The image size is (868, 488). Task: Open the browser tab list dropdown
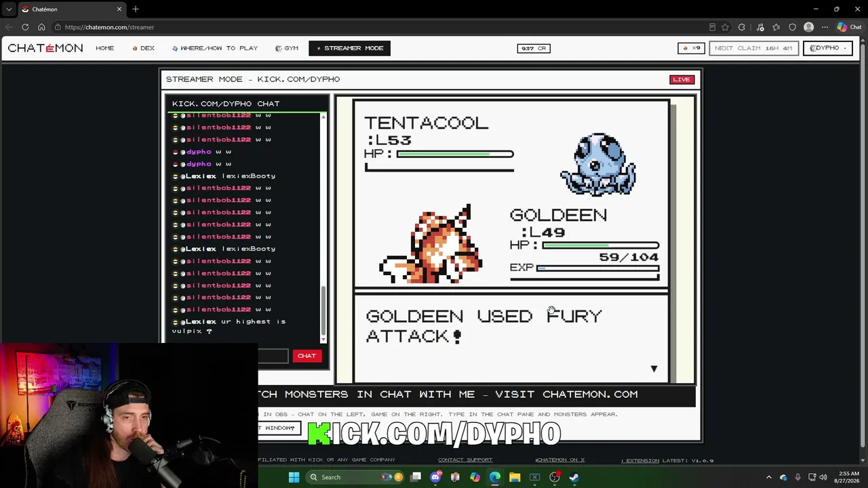pyautogui.click(x=9, y=9)
